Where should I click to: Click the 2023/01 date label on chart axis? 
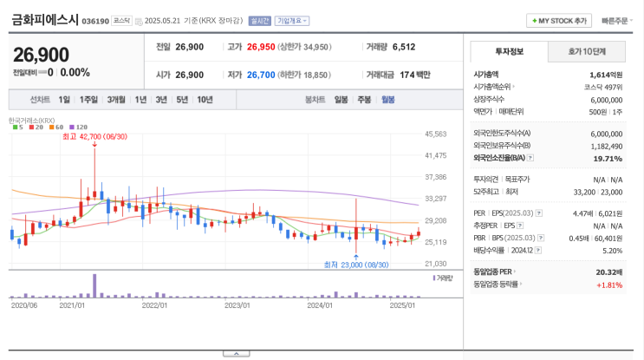(237, 305)
